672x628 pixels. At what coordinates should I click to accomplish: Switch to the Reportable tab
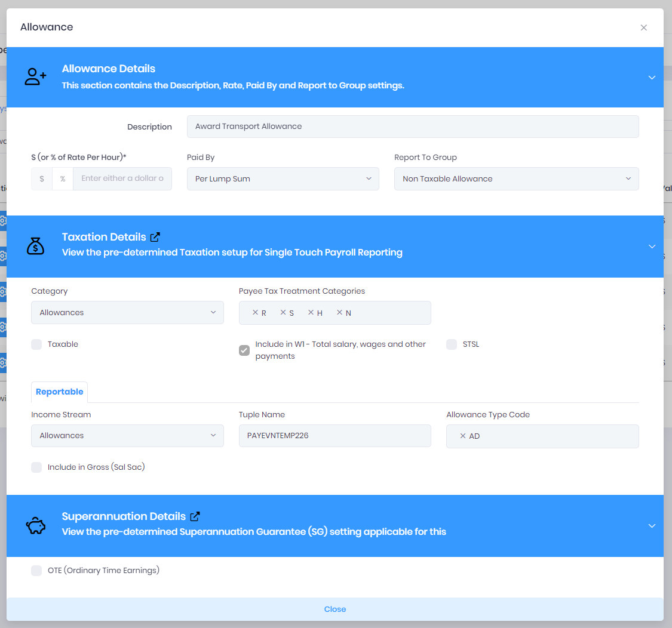pyautogui.click(x=60, y=392)
